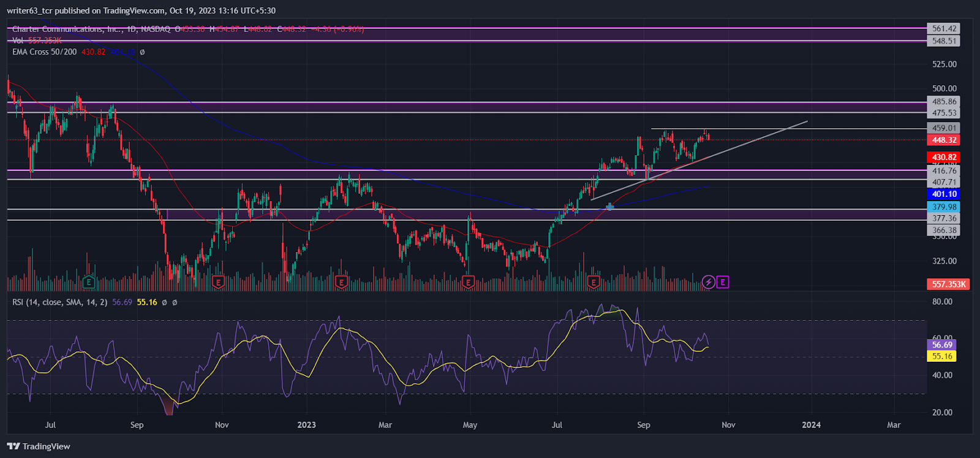The width and height of the screenshot is (980, 458).
Task: Click the purple upcoming earnings E icon
Action: (723, 282)
